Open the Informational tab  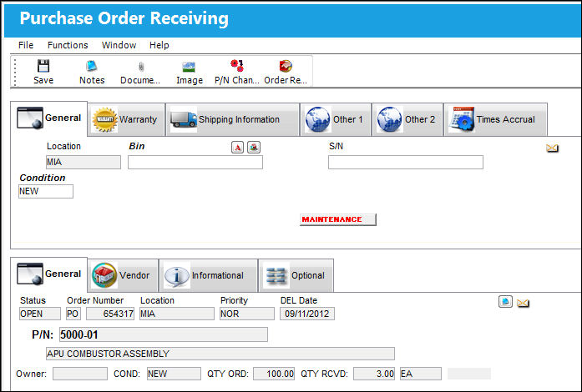[x=208, y=275]
